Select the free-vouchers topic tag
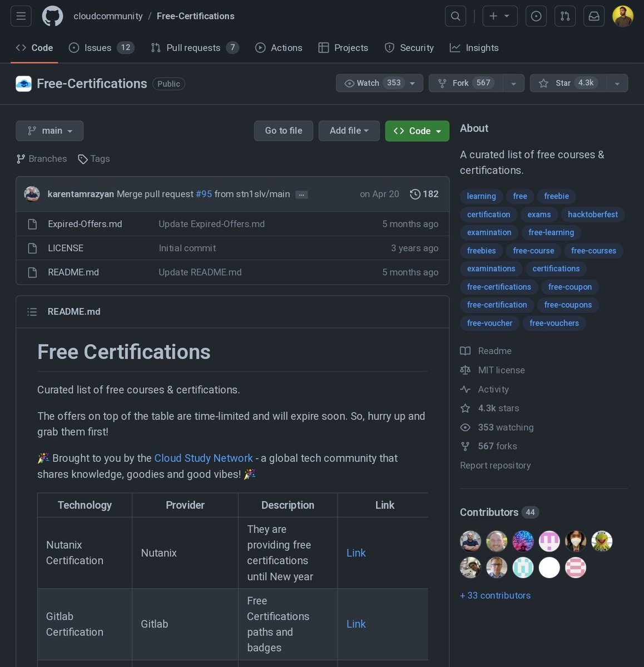 [554, 323]
